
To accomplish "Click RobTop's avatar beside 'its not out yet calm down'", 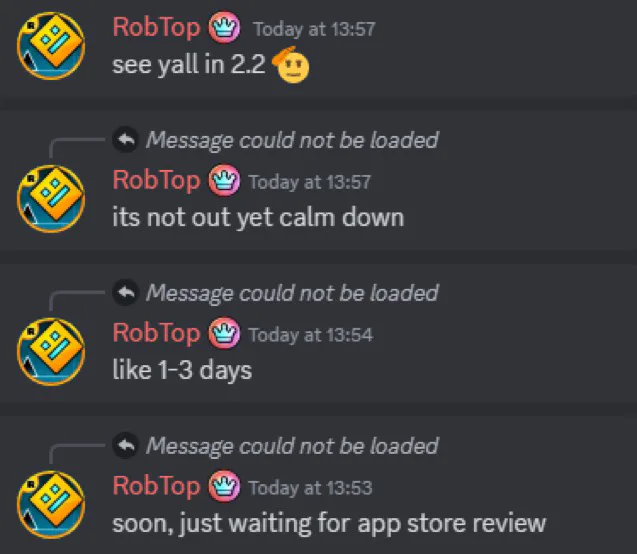I will pos(51,199).
